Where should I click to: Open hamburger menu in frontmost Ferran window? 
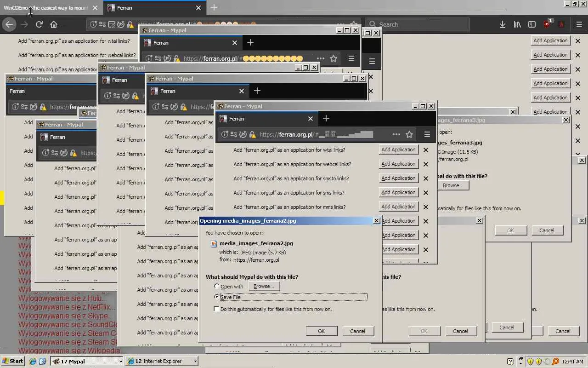click(427, 135)
